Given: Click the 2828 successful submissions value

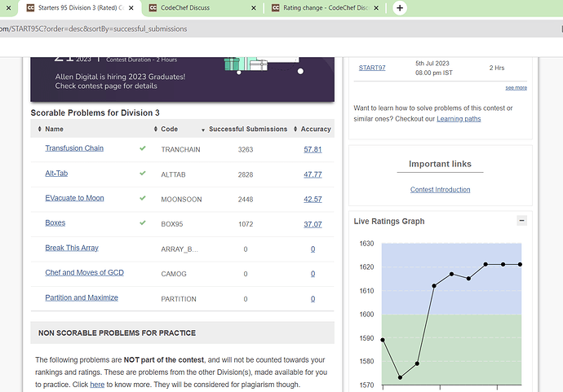Looking at the screenshot, I should 246,174.
